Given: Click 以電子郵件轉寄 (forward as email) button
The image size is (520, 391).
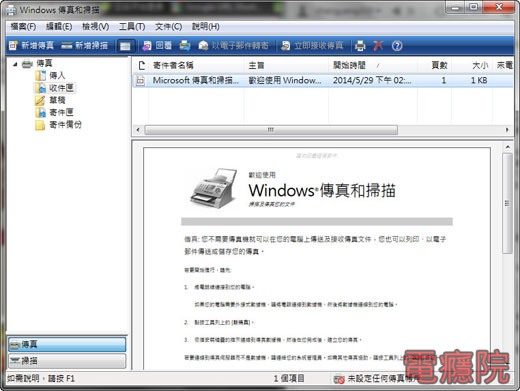Looking at the screenshot, I should point(234,46).
